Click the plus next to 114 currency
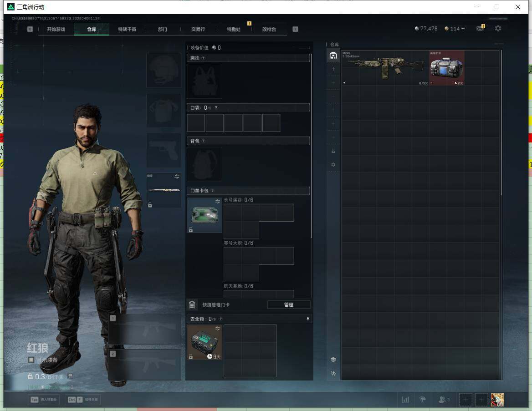 coord(463,29)
